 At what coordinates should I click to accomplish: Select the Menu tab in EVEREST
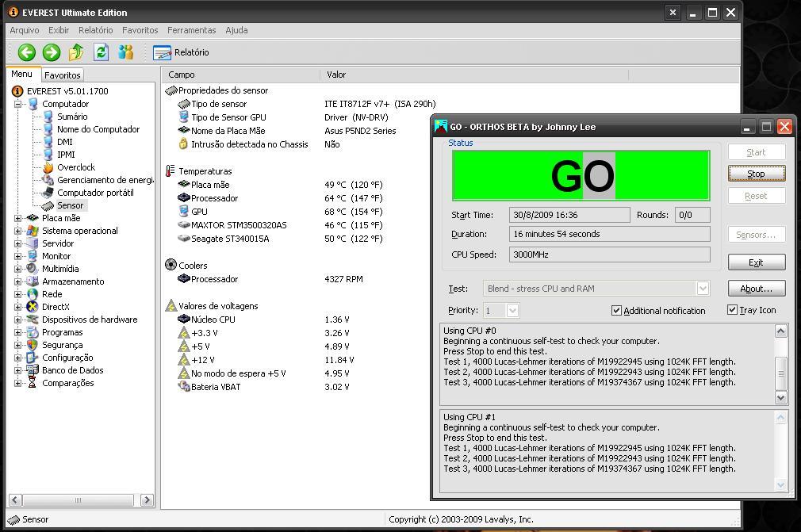(x=22, y=74)
